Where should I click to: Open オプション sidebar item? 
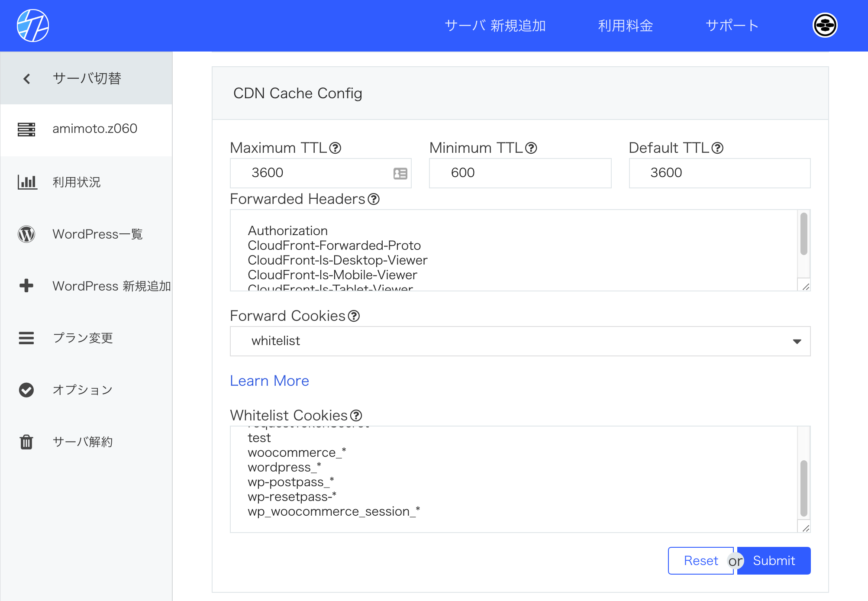(87, 390)
